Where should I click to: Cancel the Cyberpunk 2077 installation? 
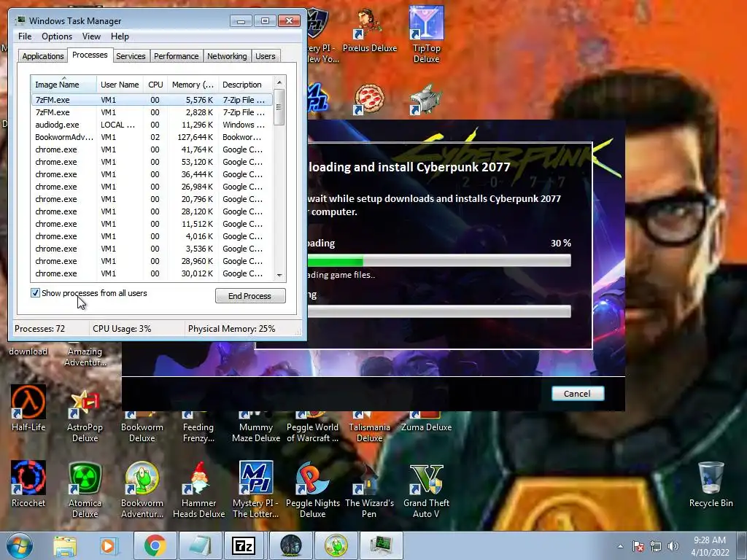tap(578, 393)
